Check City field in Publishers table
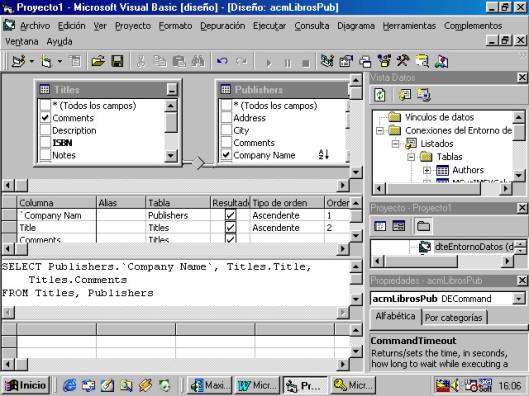This screenshot has height=396, width=529. click(x=226, y=130)
